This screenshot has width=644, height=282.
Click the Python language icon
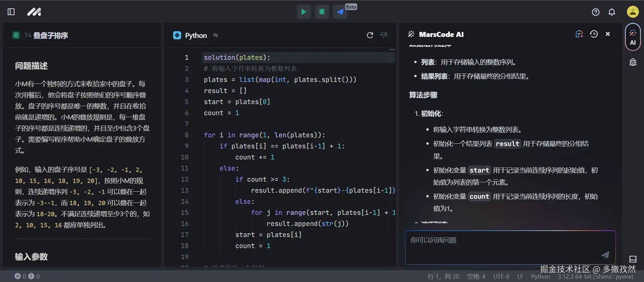coord(177,35)
